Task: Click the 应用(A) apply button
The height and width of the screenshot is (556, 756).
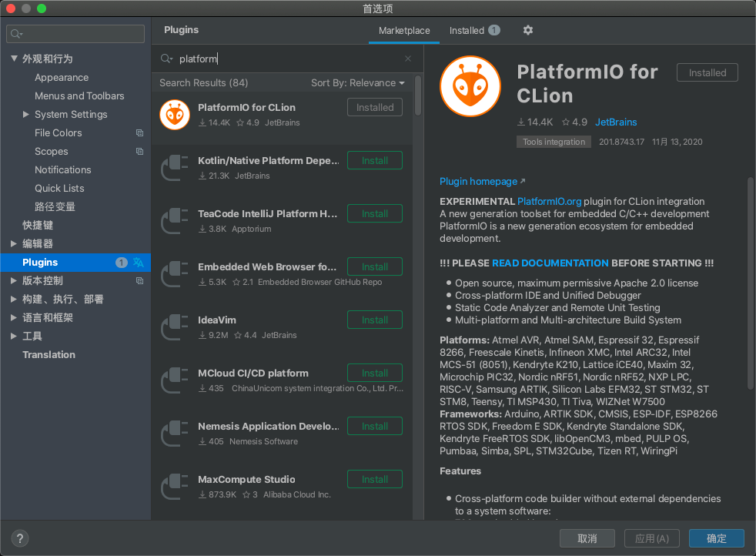Action: pyautogui.click(x=652, y=538)
